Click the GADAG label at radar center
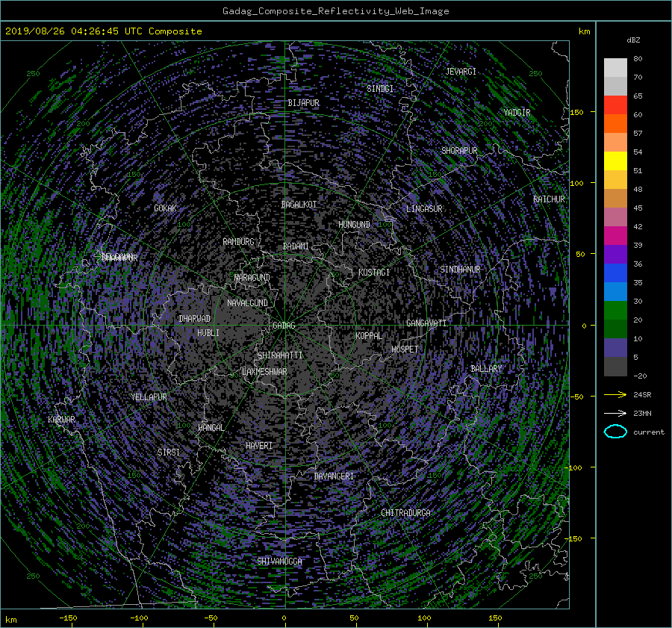This screenshot has width=672, height=628. 284,326
